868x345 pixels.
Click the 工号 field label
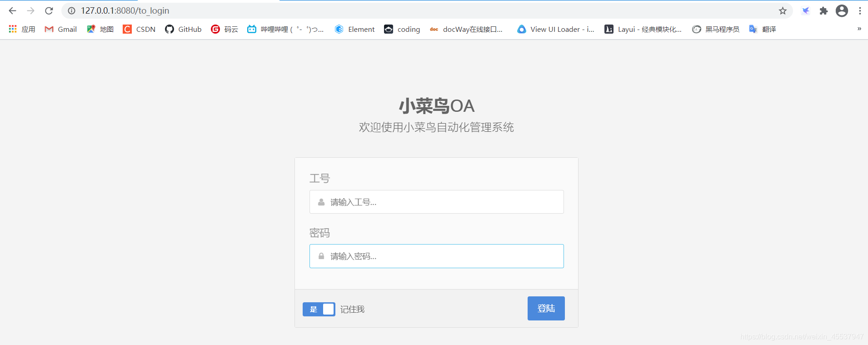319,178
